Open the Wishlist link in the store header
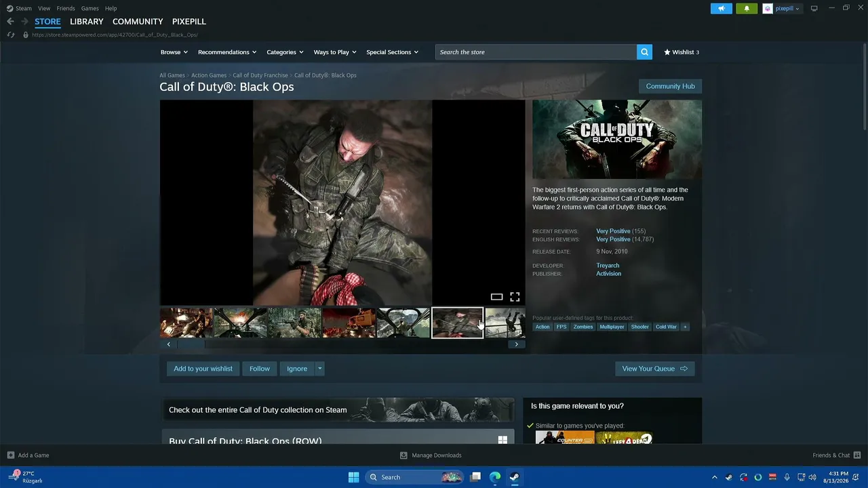Screen dimensions: 868x488 [682, 52]
